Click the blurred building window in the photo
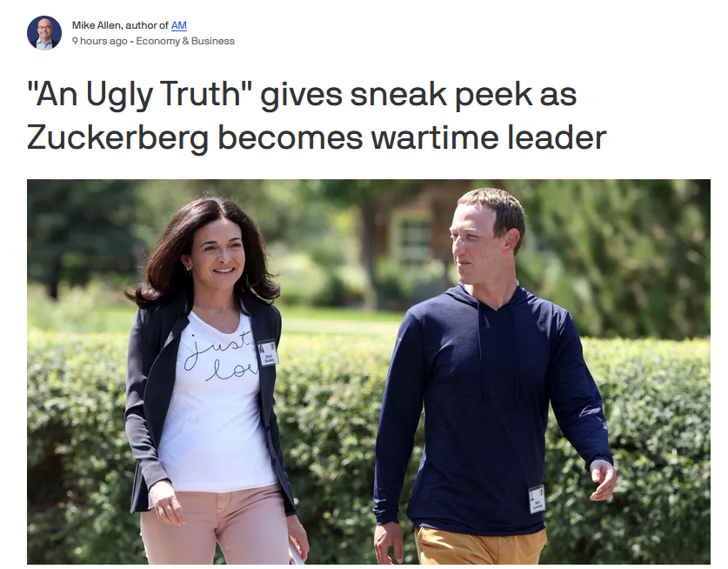728x569 pixels. click(414, 238)
